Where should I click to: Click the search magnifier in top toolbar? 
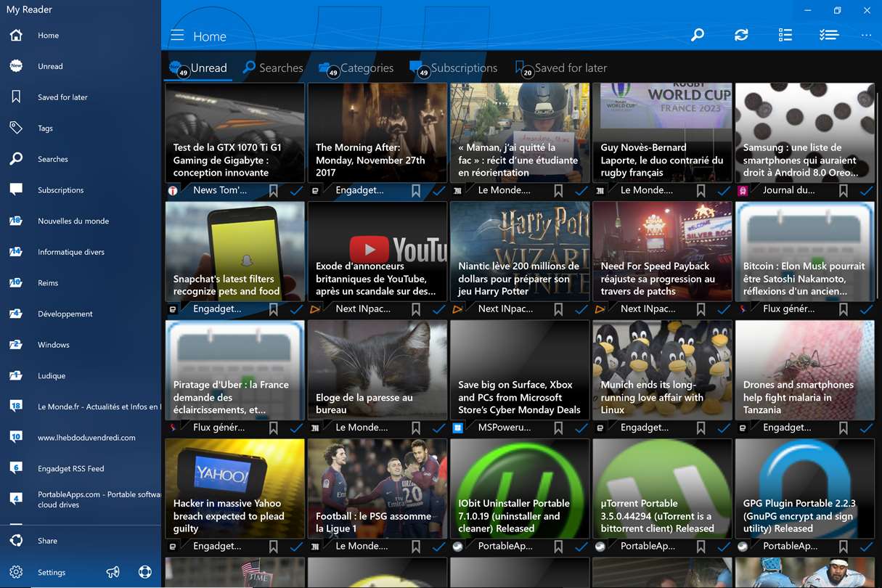(x=698, y=35)
